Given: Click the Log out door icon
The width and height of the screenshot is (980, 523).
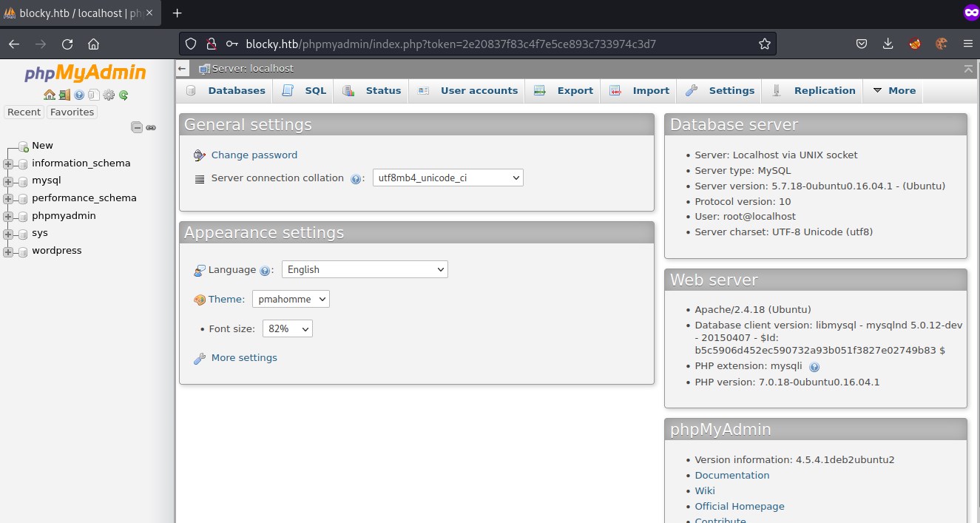Looking at the screenshot, I should point(64,95).
